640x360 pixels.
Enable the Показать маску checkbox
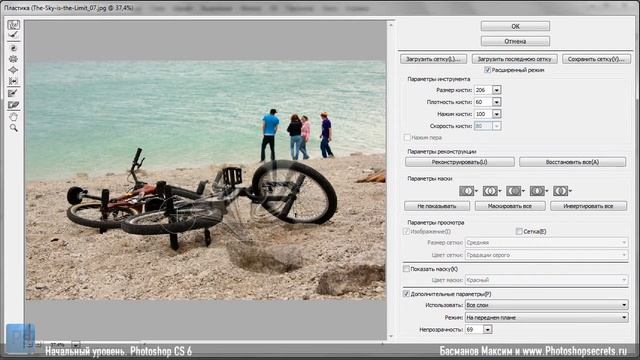406,269
